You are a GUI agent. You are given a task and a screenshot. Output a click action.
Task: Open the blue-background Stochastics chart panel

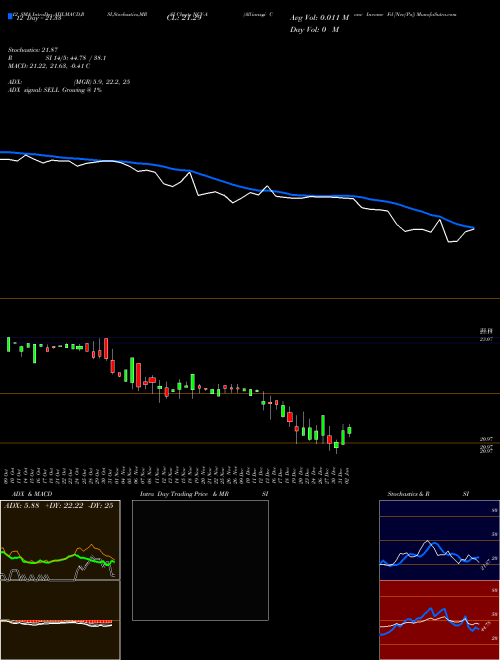tap(439, 540)
